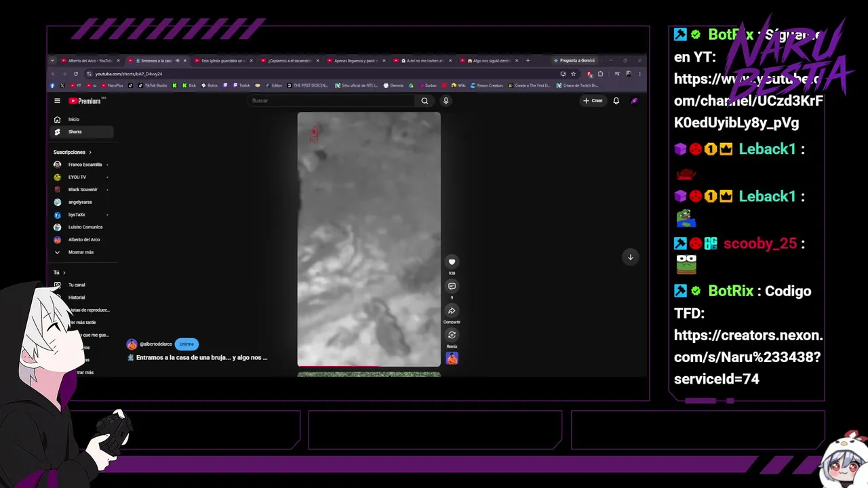This screenshot has width=868, height=488.
Task: Open new browser tab with plus
Action: click(x=528, y=60)
